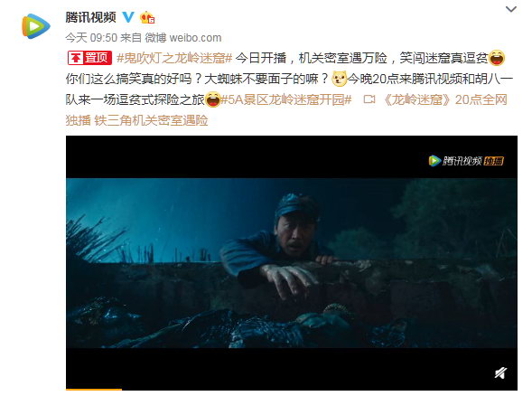The width and height of the screenshot is (532, 396).
Task: Click the blue verified V badge
Action: coord(128,17)
